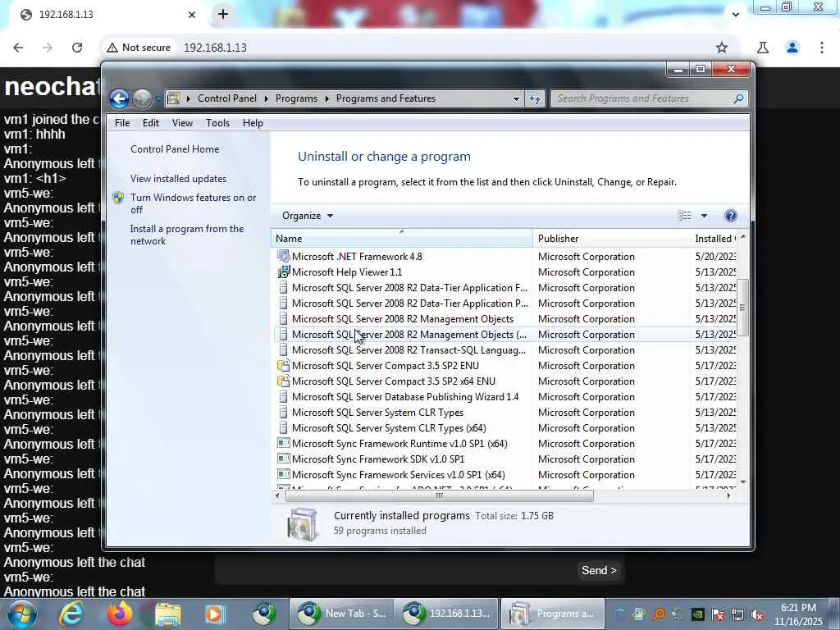840x630 pixels.
Task: Sort the list by the Name column
Action: point(402,239)
